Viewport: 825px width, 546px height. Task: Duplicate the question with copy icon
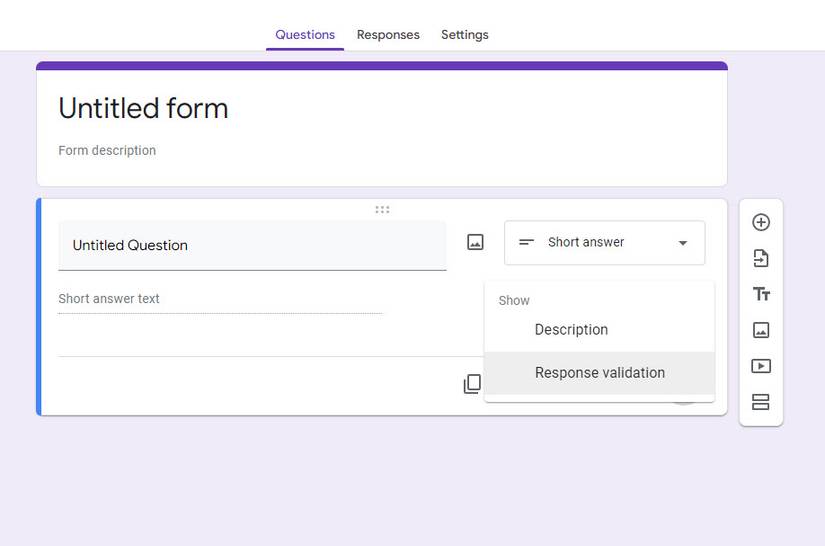coord(472,384)
